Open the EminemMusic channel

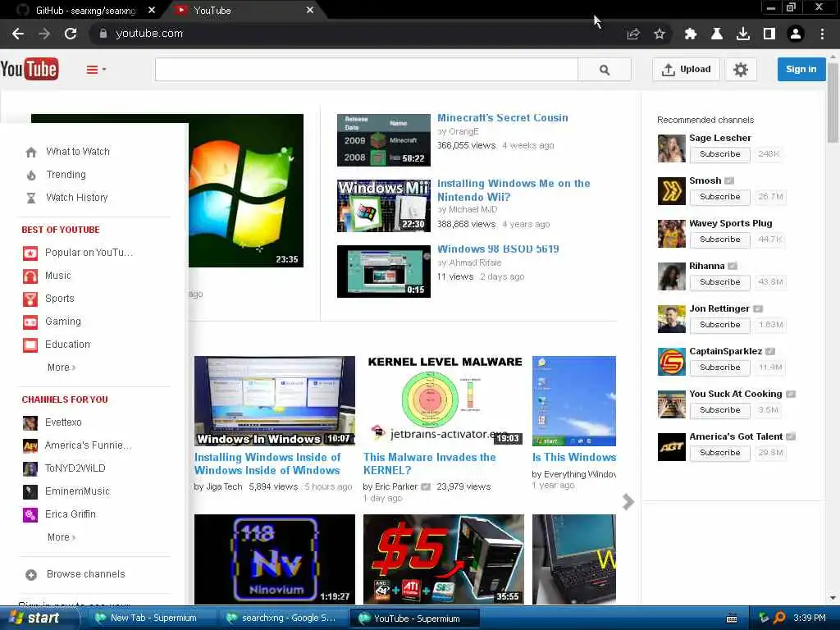click(x=77, y=492)
